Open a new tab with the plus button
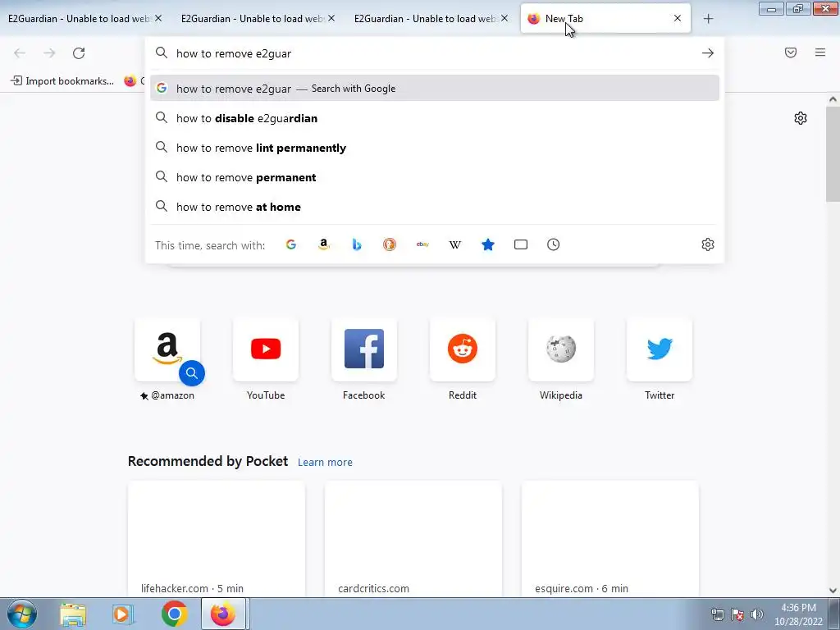 coord(708,19)
